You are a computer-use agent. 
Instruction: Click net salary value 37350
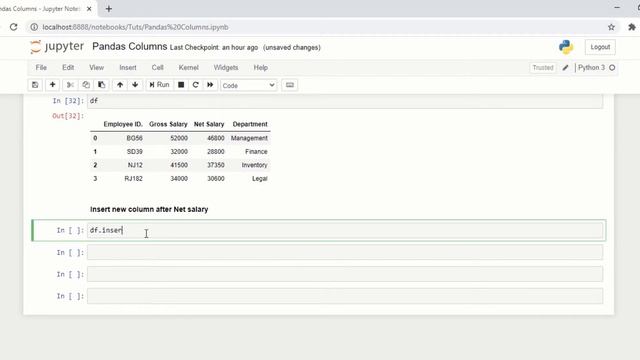[x=216, y=165]
